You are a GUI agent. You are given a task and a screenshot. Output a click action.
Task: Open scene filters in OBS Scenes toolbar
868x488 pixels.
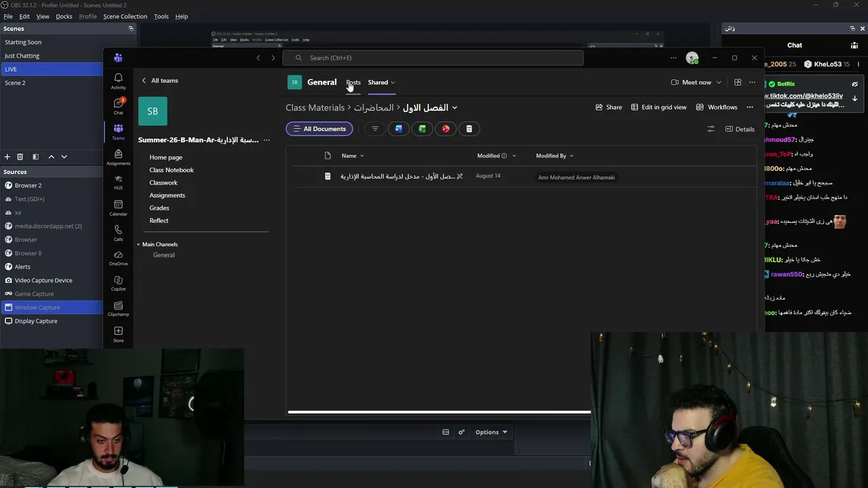[35, 157]
